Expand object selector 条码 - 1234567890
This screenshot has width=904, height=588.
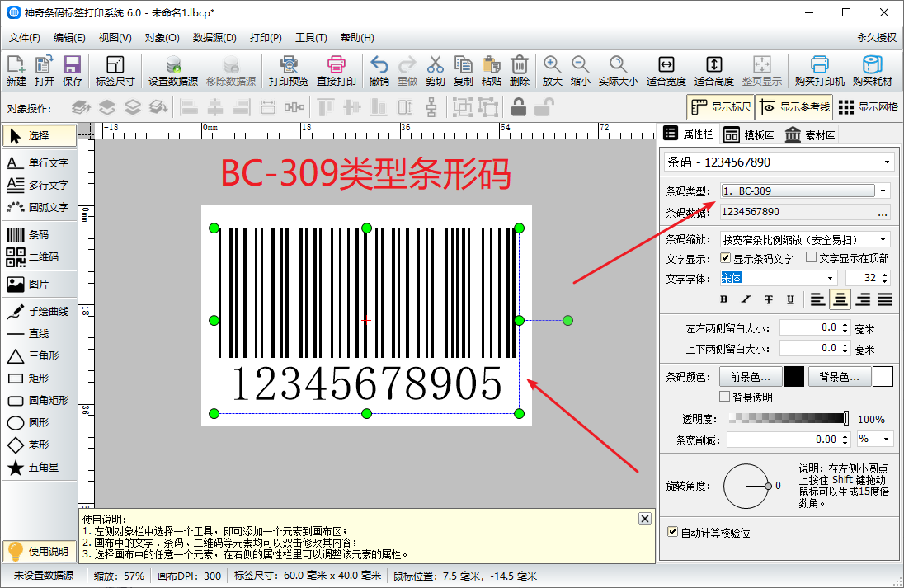[887, 162]
